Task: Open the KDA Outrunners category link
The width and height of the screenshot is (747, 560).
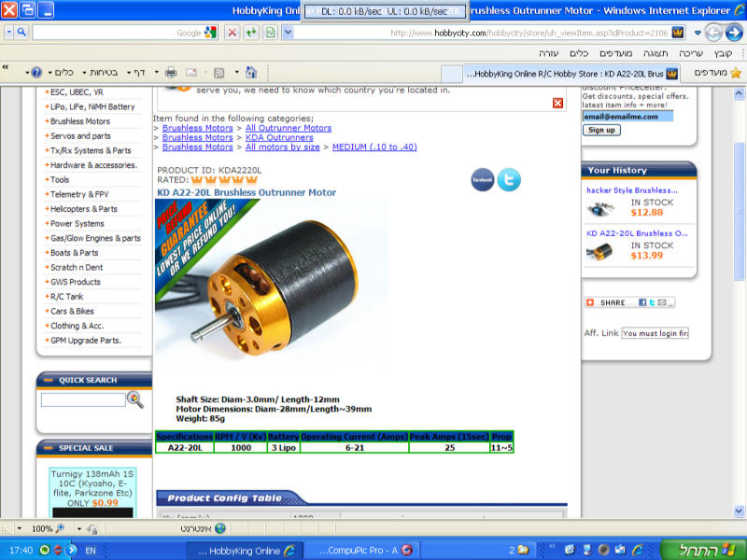Action: click(x=279, y=137)
